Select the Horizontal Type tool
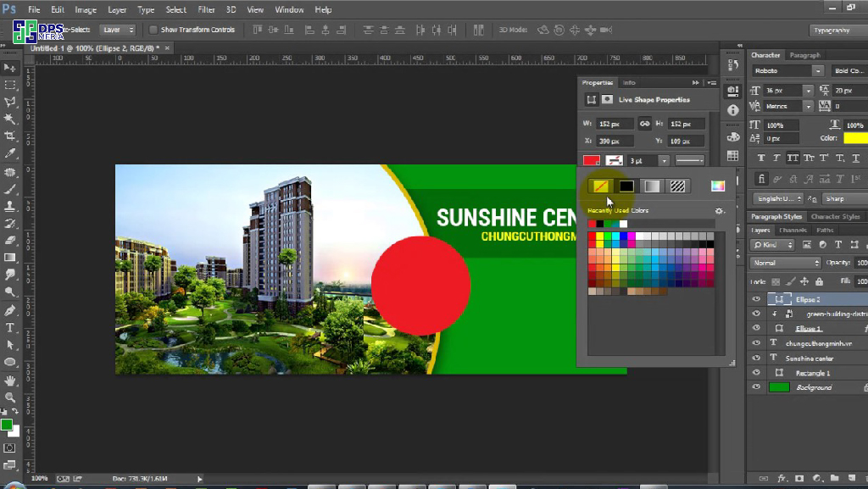This screenshot has height=489, width=868. click(x=10, y=327)
